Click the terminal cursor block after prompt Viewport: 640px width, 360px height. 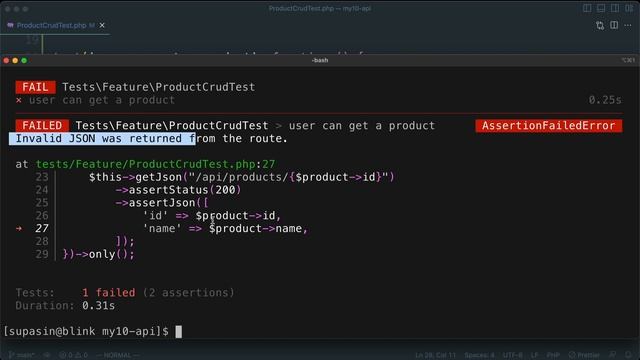(178, 331)
